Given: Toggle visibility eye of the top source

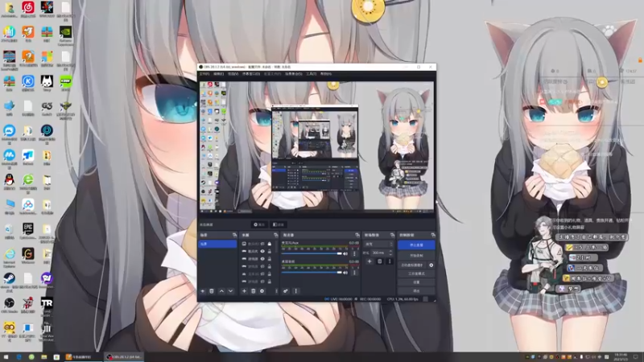Looking at the screenshot, I should [x=262, y=244].
